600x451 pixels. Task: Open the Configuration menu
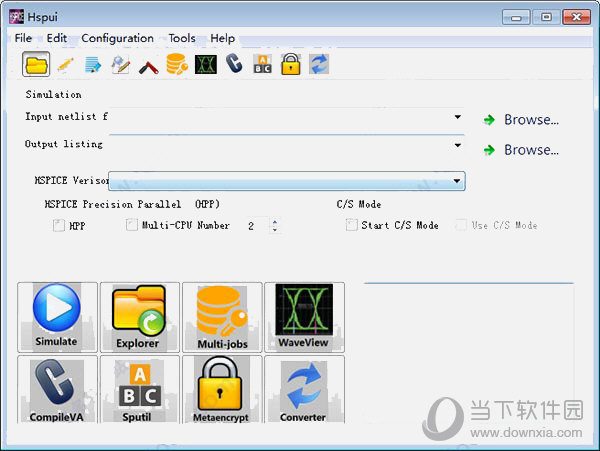(x=117, y=38)
